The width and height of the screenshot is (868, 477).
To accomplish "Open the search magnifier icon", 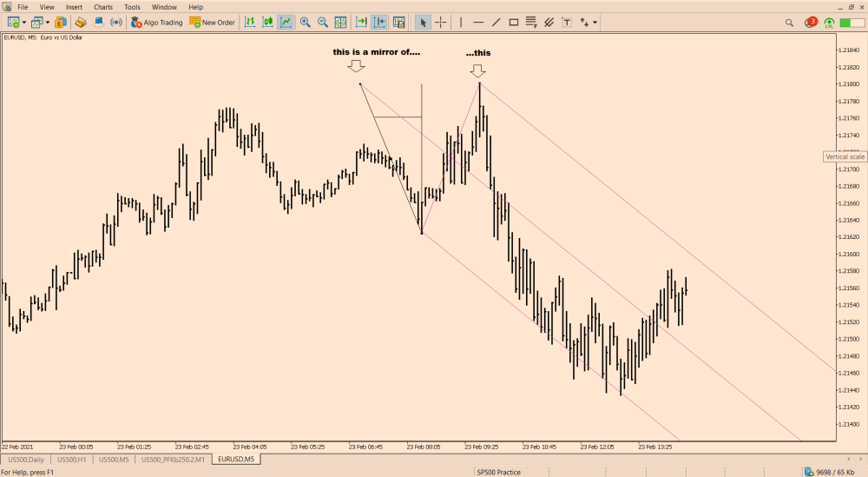I will [x=789, y=23].
